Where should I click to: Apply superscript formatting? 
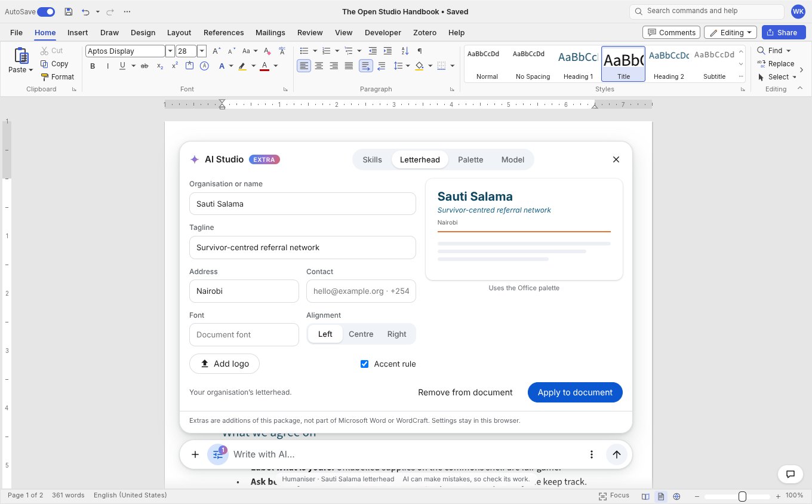tap(175, 66)
